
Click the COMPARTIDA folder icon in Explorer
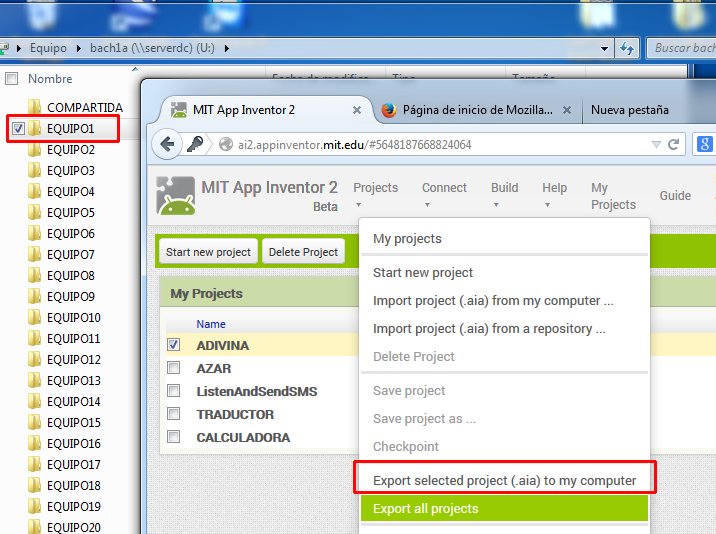tap(34, 107)
